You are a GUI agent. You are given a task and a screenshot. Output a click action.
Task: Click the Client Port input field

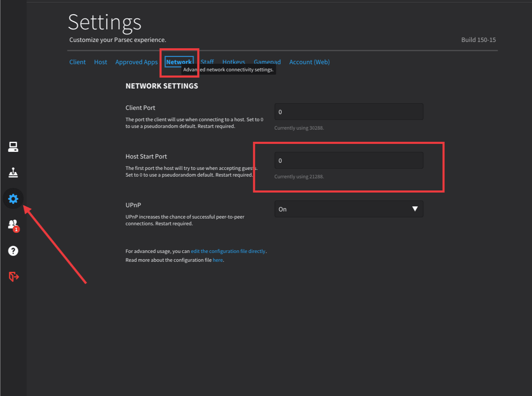[349, 112]
